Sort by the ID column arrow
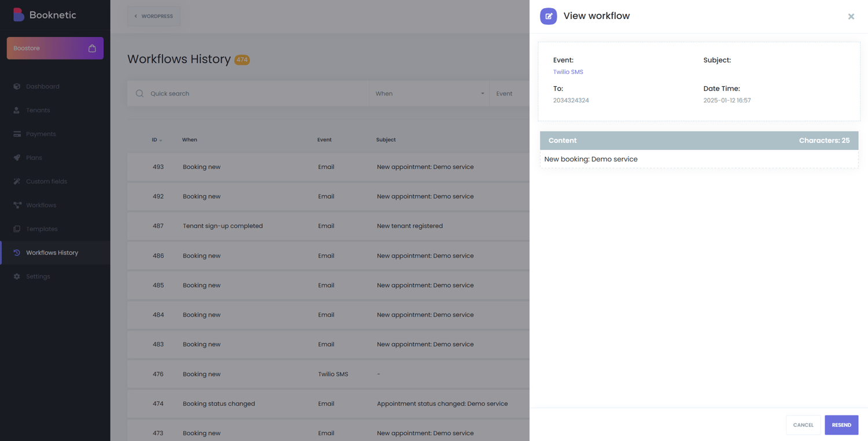The width and height of the screenshot is (868, 441). point(161,140)
